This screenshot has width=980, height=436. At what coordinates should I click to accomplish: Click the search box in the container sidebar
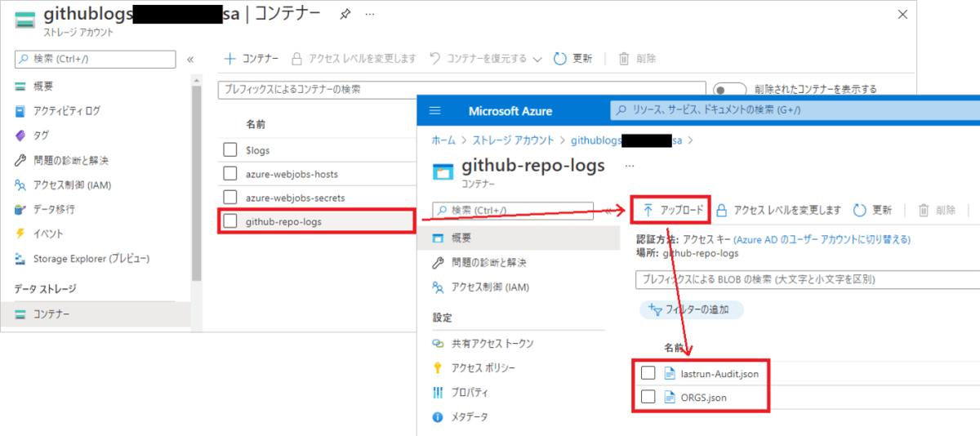point(513,211)
